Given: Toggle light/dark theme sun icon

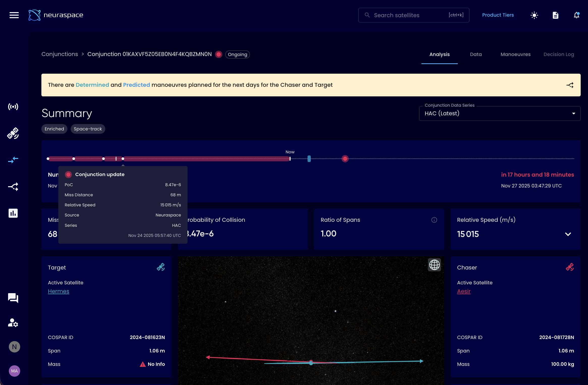Looking at the screenshot, I should tap(534, 15).
